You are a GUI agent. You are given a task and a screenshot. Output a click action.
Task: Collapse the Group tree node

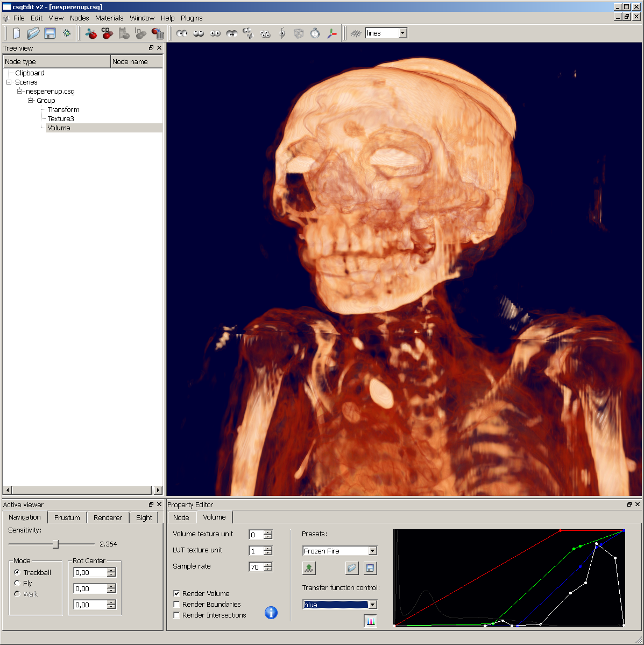click(x=31, y=101)
